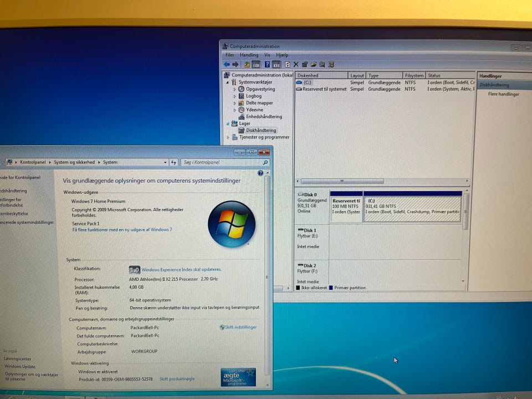Image resolution: width=532 pixels, height=399 pixels.
Task: Click the Reserveret til systemet drive icon
Action: tap(299, 89)
